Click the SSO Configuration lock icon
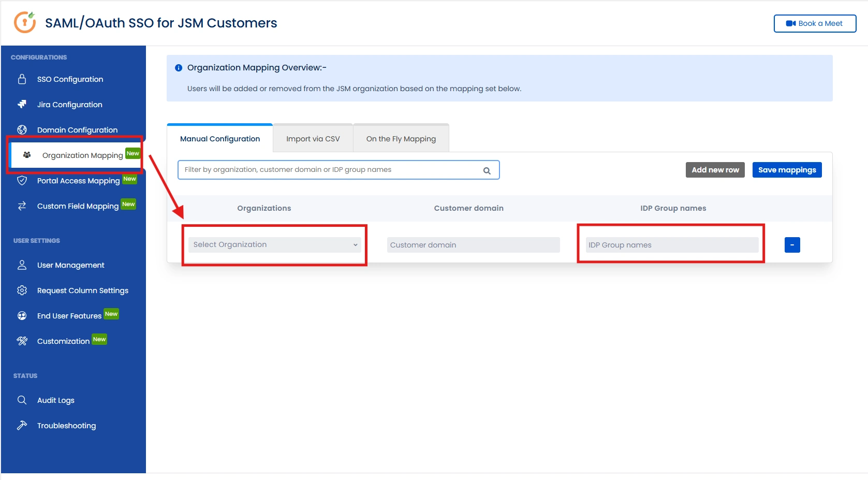Screen dimensions: 868x480 pos(22,79)
